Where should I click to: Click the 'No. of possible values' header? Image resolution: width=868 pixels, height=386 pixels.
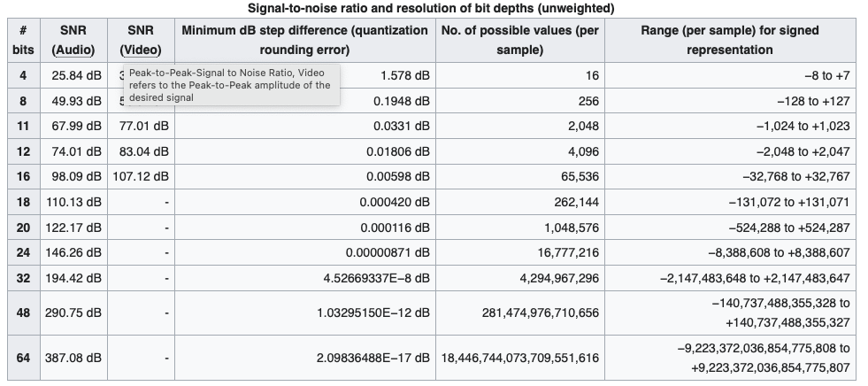click(x=519, y=41)
